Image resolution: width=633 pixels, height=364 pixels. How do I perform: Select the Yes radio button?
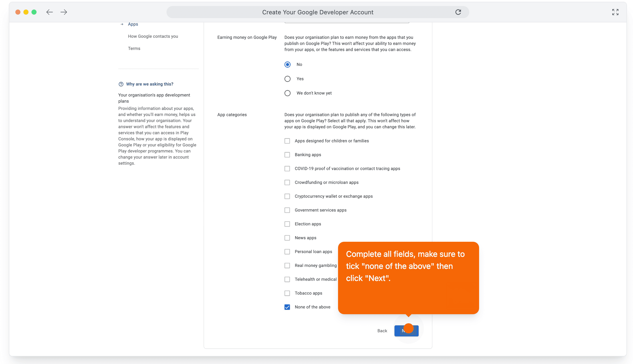[x=287, y=79]
